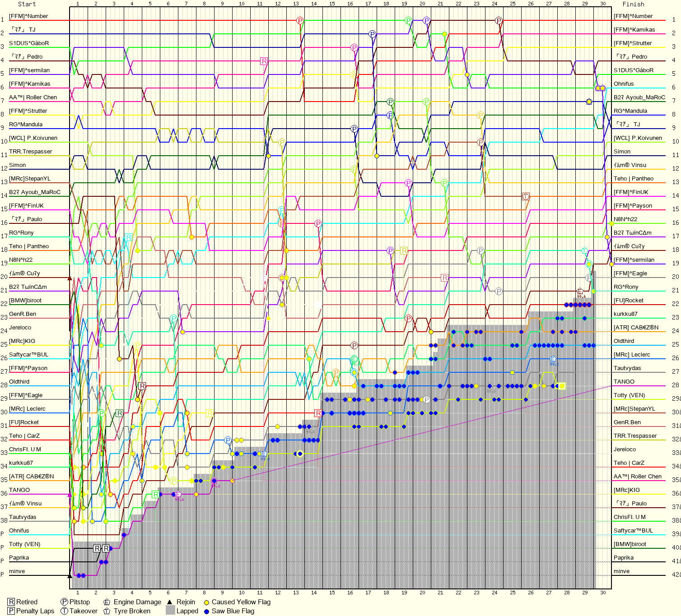Select [FFM]^Number in the Finish column
681x616 pixels.
point(633,16)
